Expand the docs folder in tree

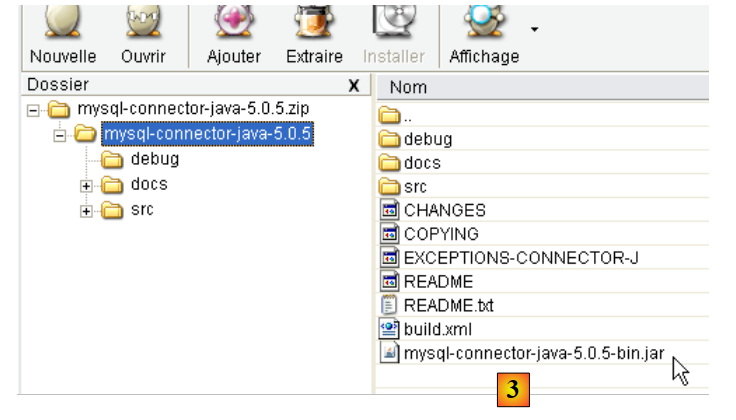[x=87, y=185]
